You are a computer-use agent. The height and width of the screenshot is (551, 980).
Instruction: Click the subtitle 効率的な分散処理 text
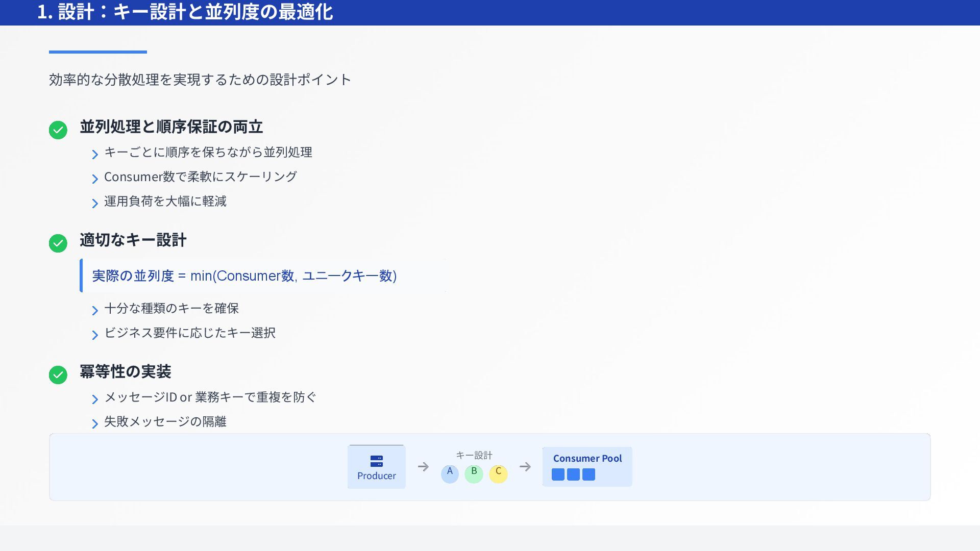(200, 80)
